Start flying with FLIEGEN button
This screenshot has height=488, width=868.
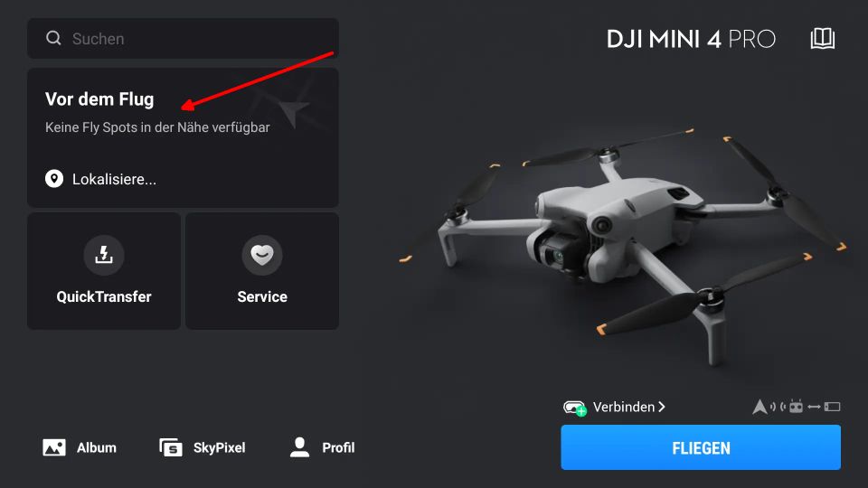[701, 447]
